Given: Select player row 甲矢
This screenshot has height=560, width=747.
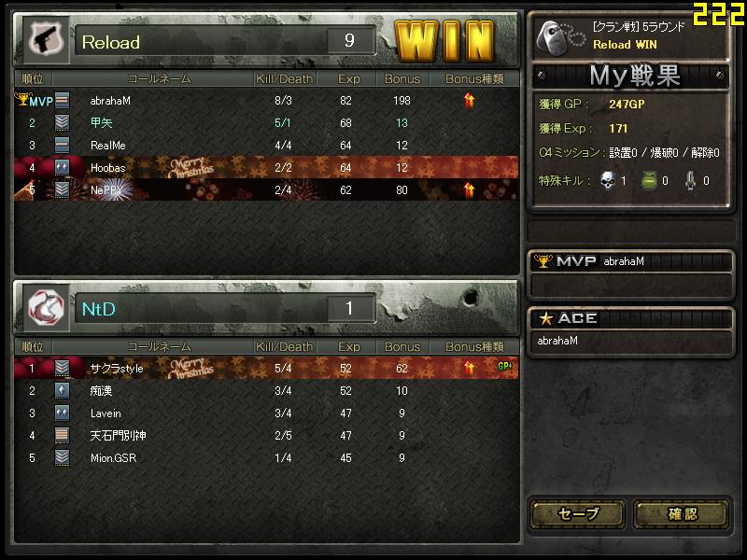Looking at the screenshot, I should 266,123.
